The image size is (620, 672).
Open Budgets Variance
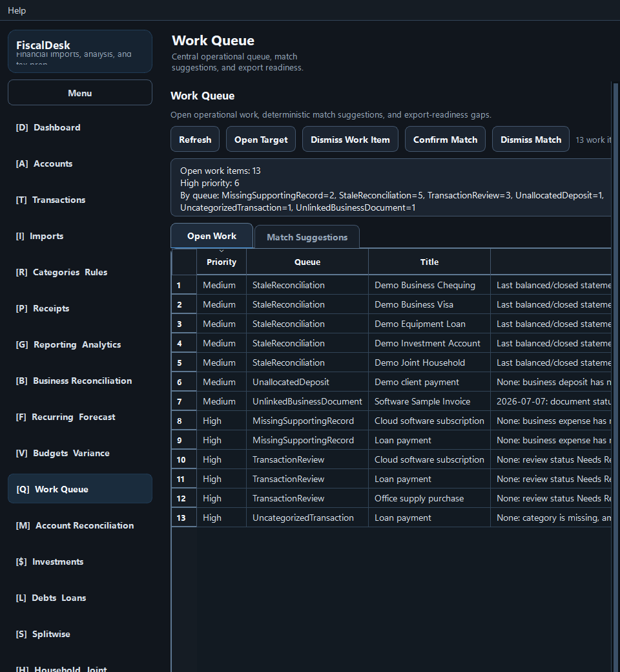79,454
